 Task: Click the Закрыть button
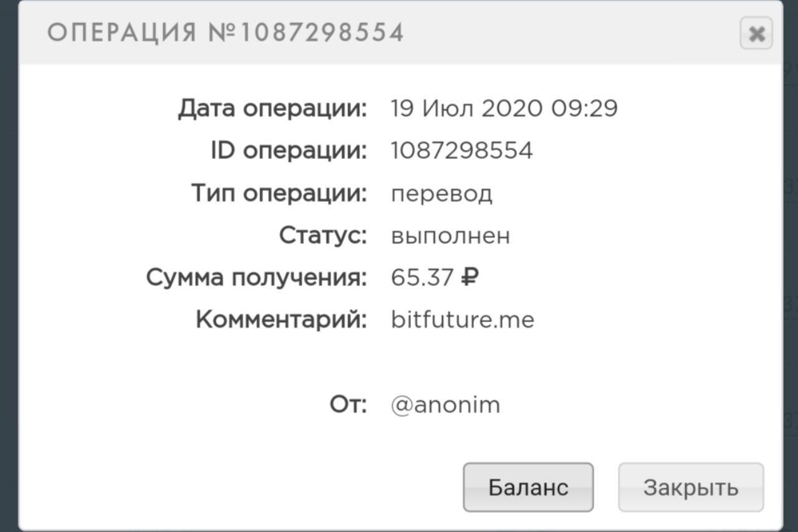691,487
